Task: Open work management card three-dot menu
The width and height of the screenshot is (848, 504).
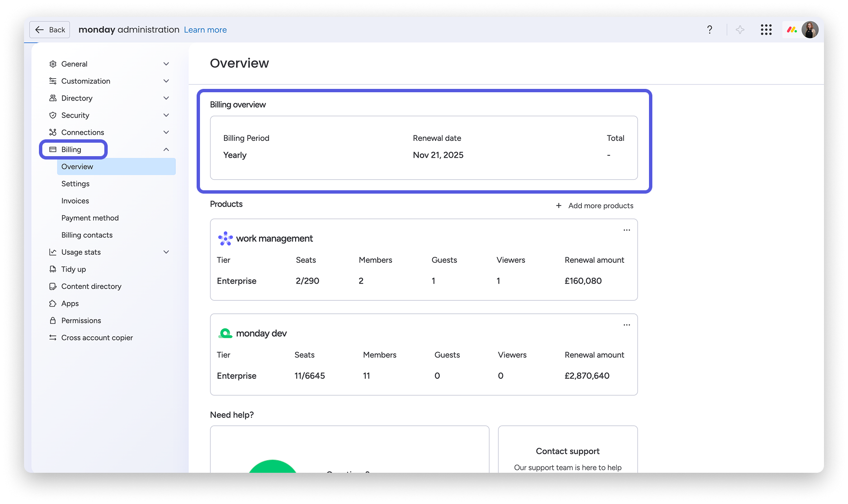Action: (x=627, y=230)
